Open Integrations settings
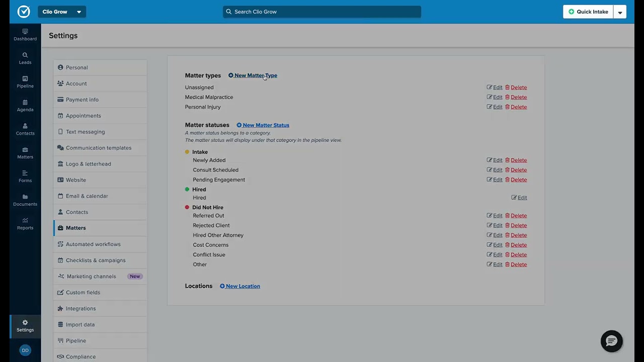The image size is (644, 362). [100, 309]
